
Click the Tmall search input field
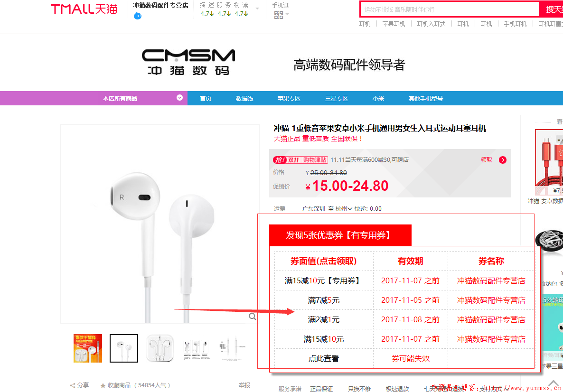pos(450,9)
